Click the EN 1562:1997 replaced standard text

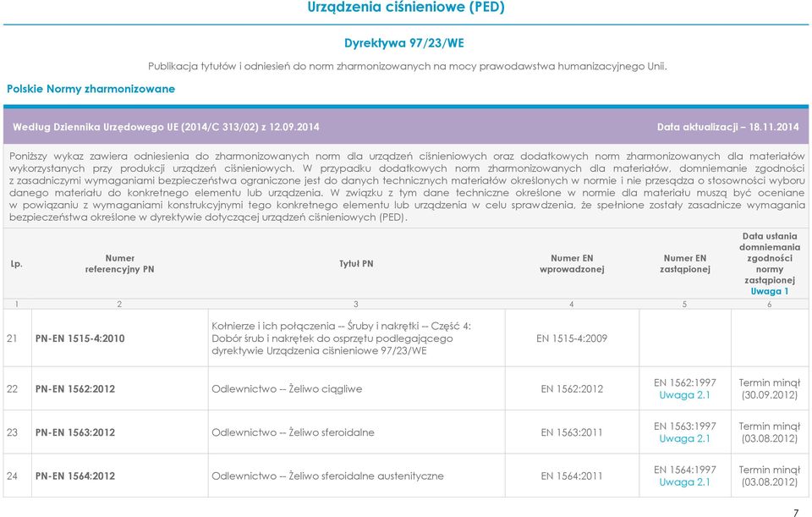click(x=684, y=382)
